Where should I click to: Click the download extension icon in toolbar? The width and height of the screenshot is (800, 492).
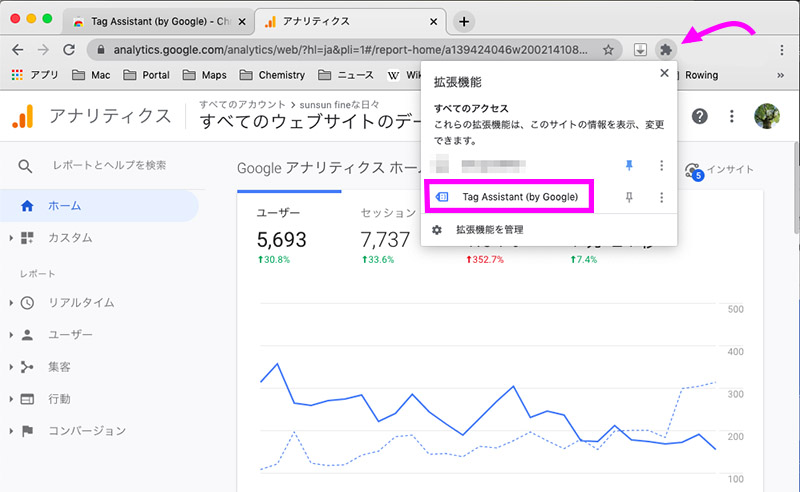pyautogui.click(x=640, y=50)
